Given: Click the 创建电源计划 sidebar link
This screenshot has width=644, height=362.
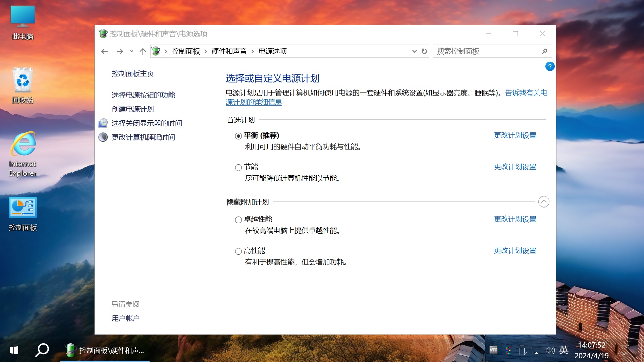Looking at the screenshot, I should coord(132,109).
